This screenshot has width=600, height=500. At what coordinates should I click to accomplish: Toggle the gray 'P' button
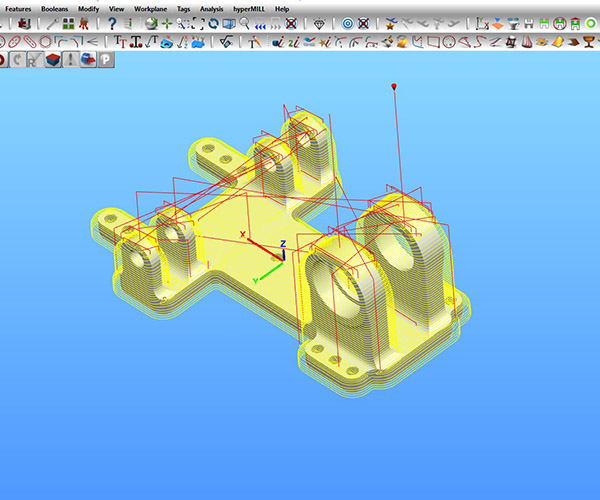tap(105, 59)
